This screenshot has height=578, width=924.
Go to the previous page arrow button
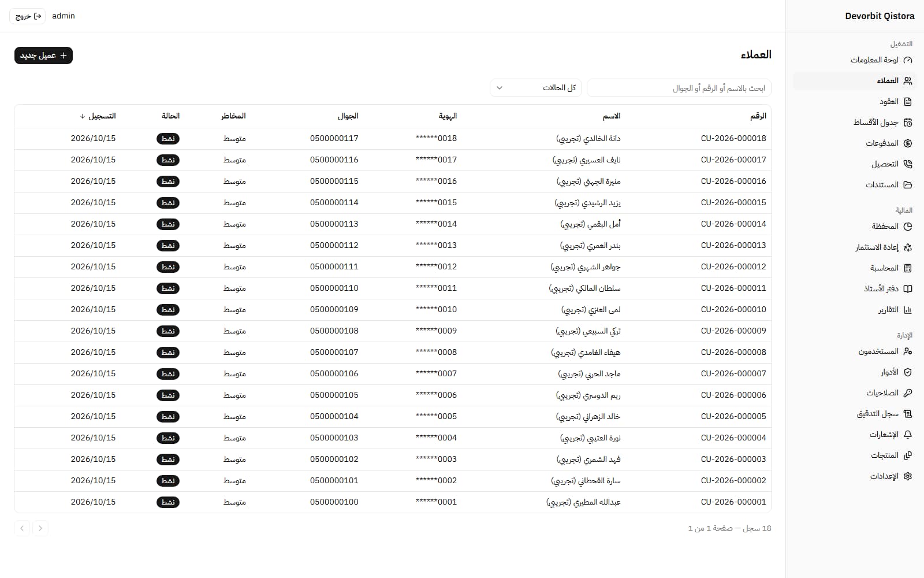[40, 528]
